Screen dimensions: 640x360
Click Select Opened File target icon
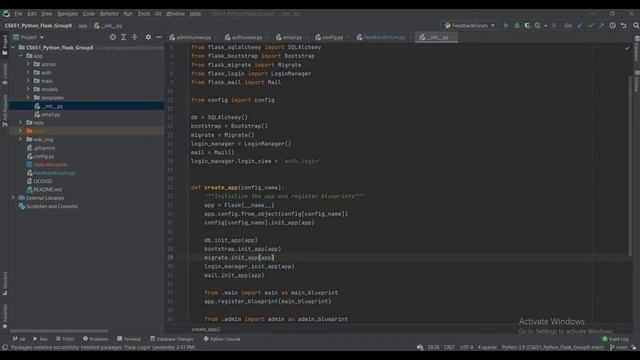(x=113, y=37)
